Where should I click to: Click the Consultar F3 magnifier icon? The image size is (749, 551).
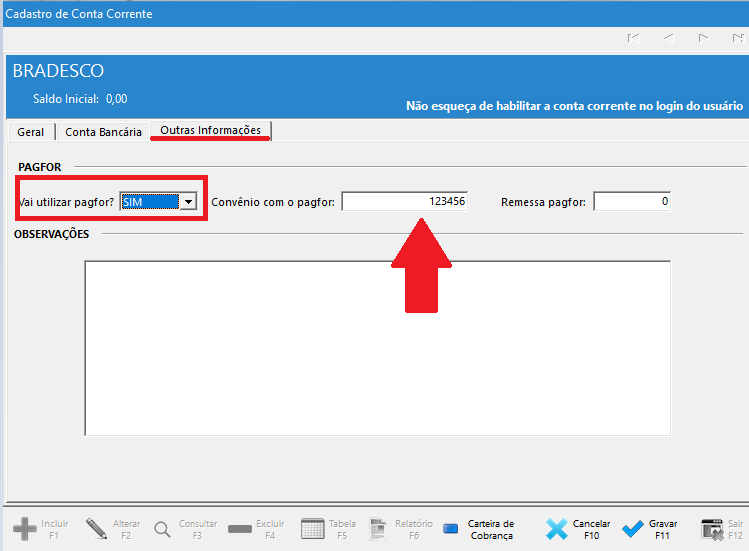[x=162, y=529]
